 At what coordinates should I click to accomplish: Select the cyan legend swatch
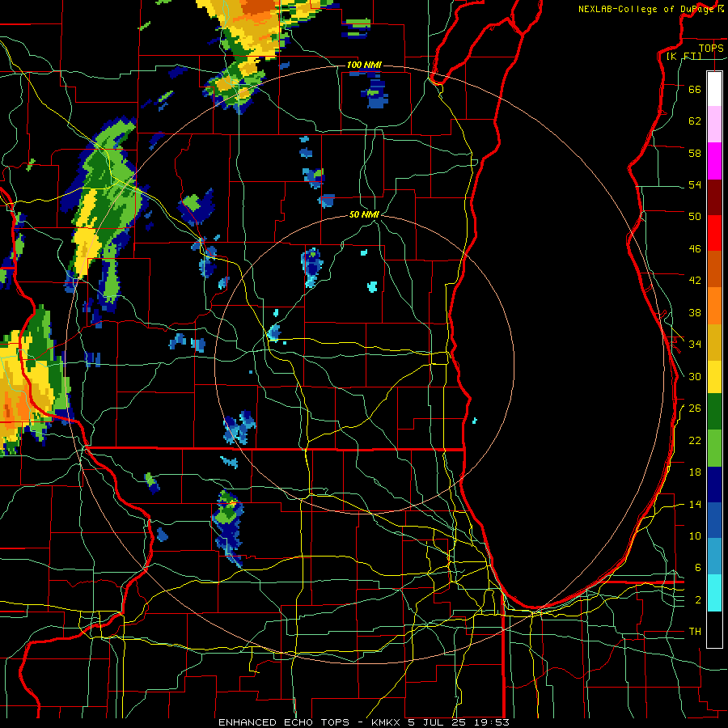(x=714, y=593)
